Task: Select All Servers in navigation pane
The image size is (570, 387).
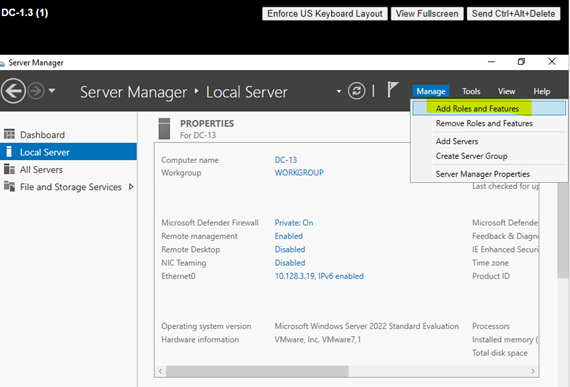Action: coord(68,169)
